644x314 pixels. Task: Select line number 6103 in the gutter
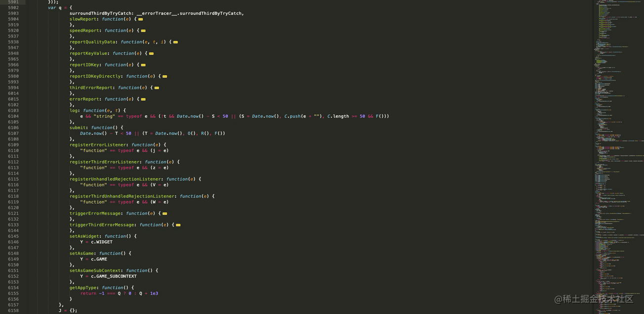[13, 111]
